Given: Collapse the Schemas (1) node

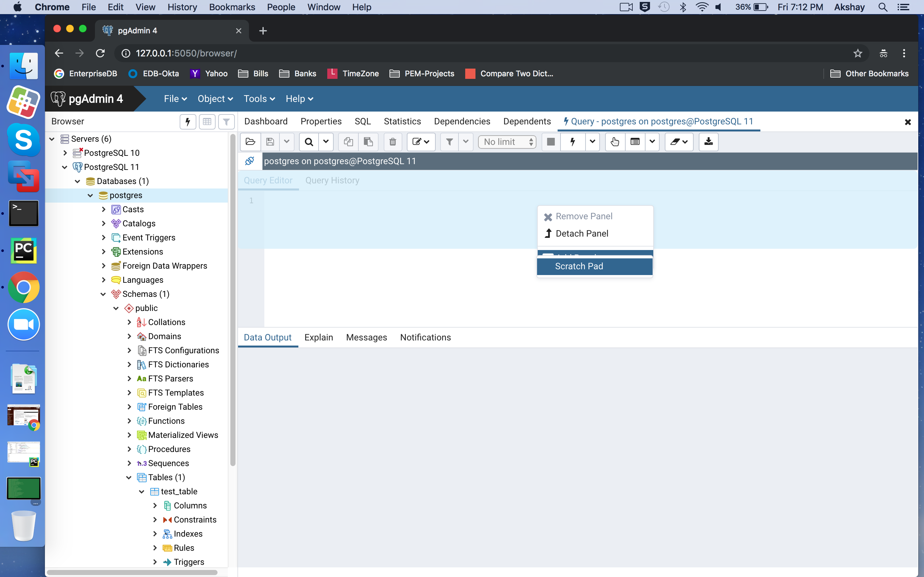Looking at the screenshot, I should point(103,294).
